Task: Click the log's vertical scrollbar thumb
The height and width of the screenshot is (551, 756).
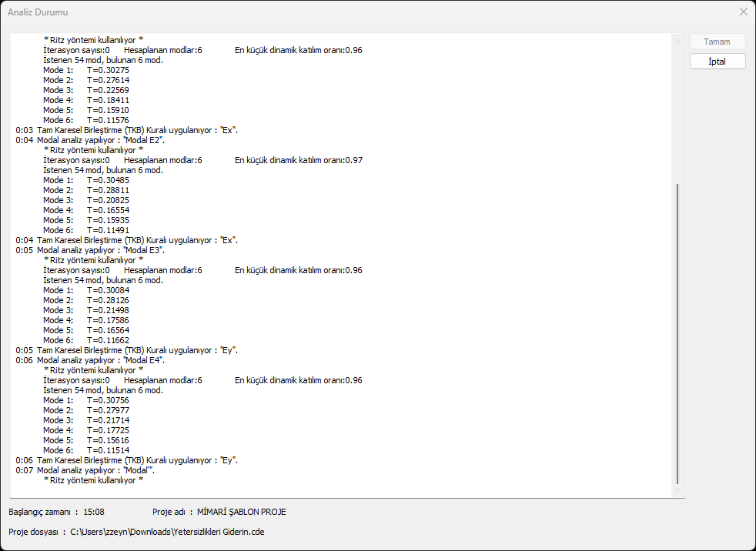Action: pos(677,331)
